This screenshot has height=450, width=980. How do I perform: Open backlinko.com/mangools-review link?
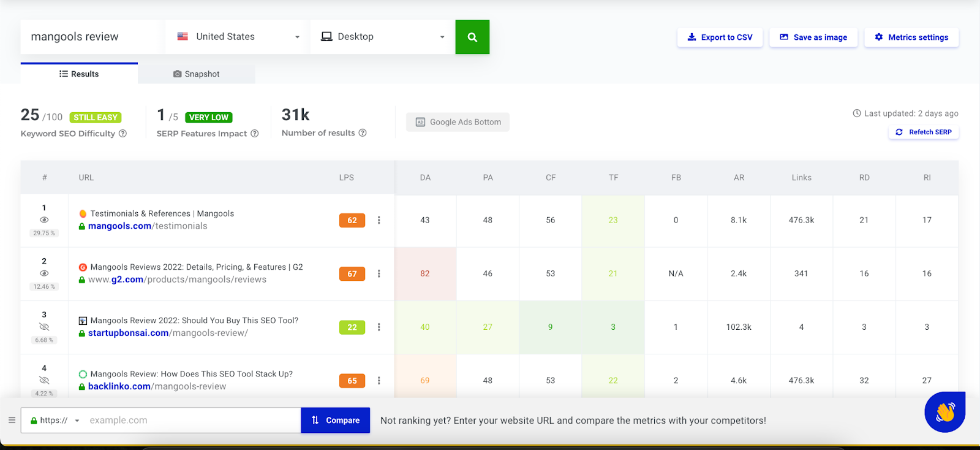click(157, 386)
